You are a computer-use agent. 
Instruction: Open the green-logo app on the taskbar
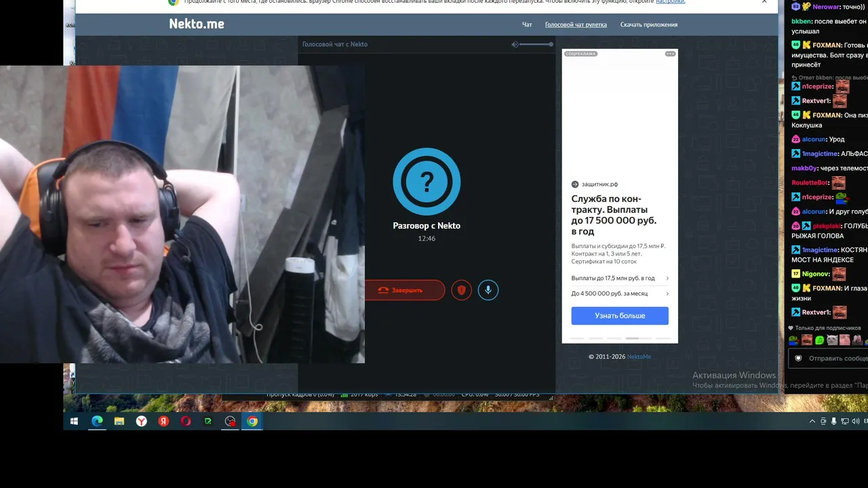click(x=208, y=421)
